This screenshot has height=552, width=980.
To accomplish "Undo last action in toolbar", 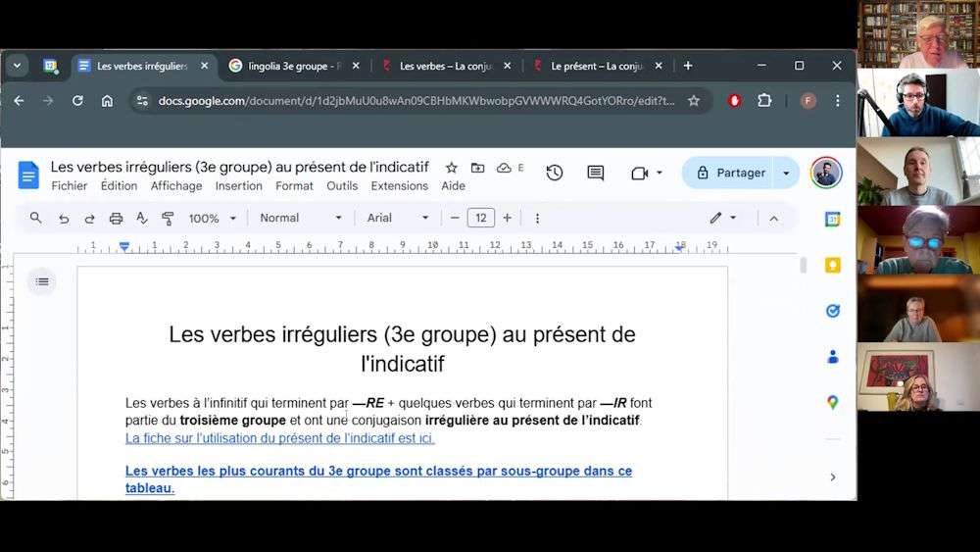I will coord(64,219).
